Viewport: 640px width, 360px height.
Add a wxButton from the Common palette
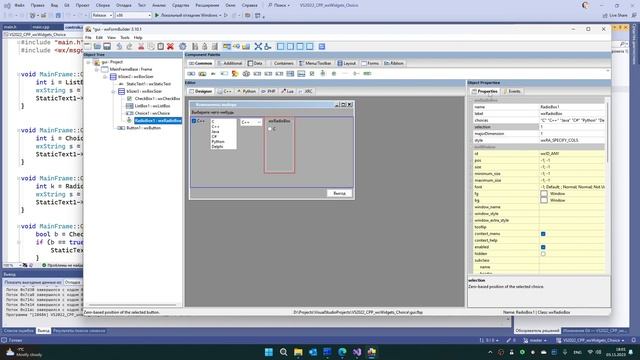click(x=191, y=74)
